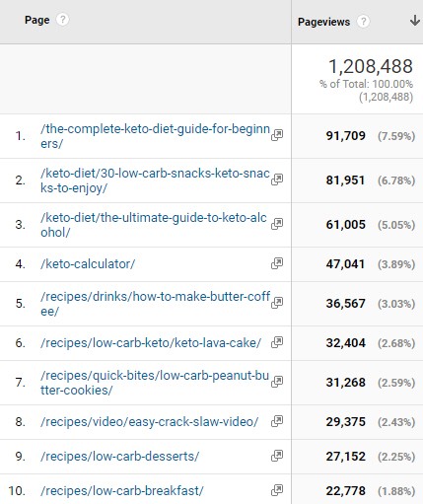Viewport: 423px width, 504px height.
Task: Open external link icon for low-carb-desserts row
Action: [277, 456]
